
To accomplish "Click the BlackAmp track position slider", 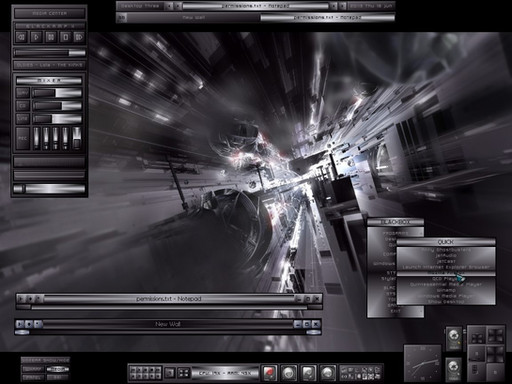I will point(49,53).
